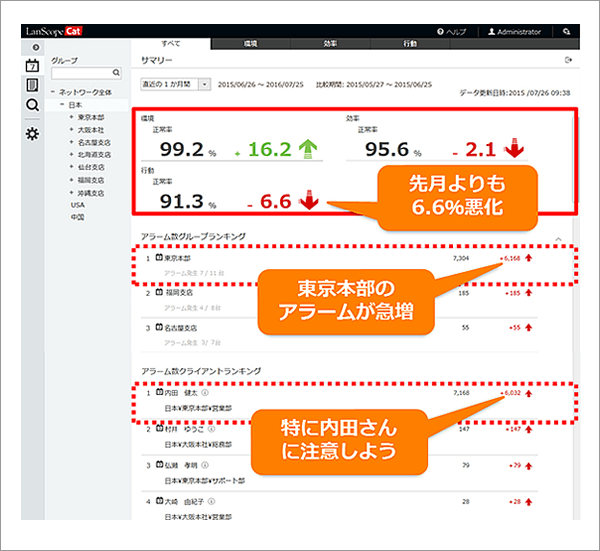600x551 pixels.
Task: Open the magnifier search icon in the sidebar
Action: tap(33, 104)
